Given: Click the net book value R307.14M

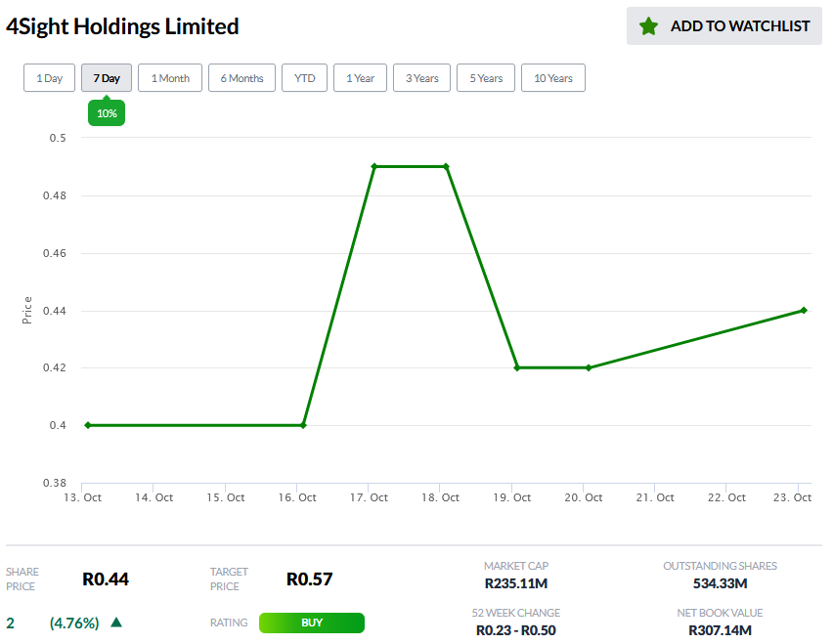Looking at the screenshot, I should 720,630.
